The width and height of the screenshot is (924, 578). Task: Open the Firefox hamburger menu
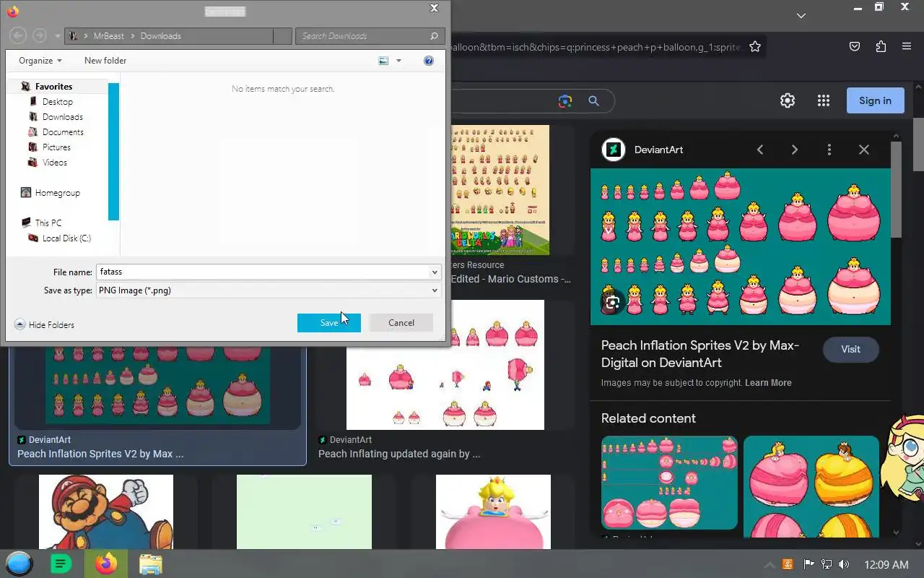(x=907, y=47)
